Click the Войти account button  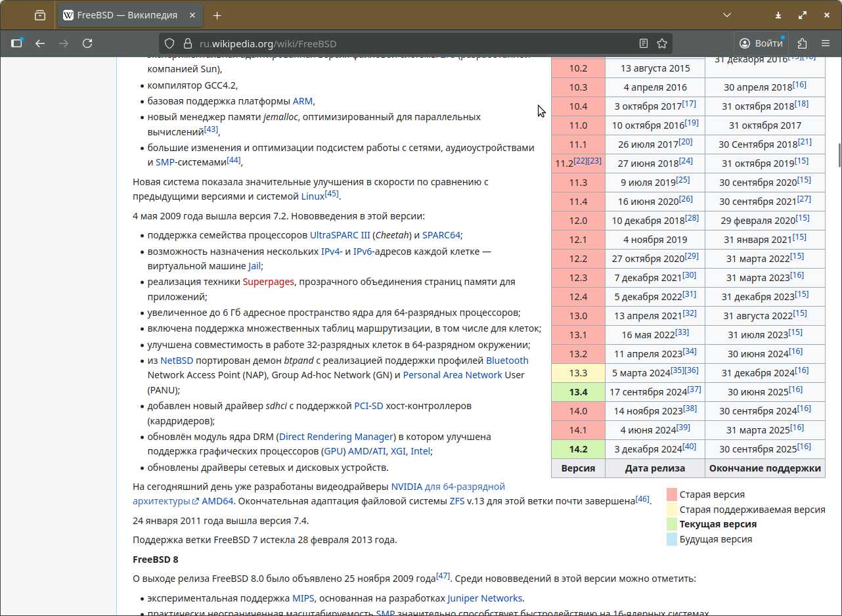(761, 43)
